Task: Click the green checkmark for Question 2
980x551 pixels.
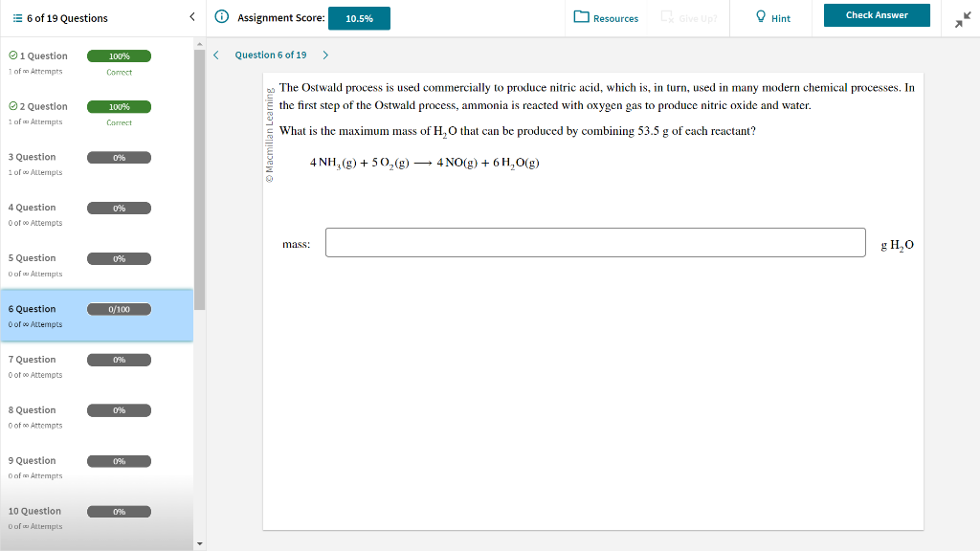Action: tap(13, 106)
